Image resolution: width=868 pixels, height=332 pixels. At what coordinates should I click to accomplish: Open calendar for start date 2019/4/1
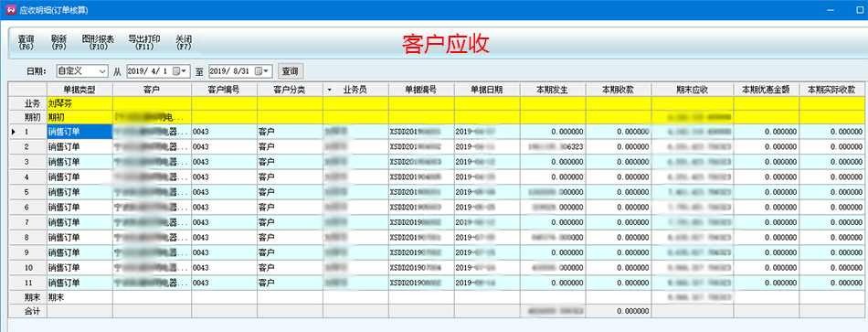(x=181, y=71)
